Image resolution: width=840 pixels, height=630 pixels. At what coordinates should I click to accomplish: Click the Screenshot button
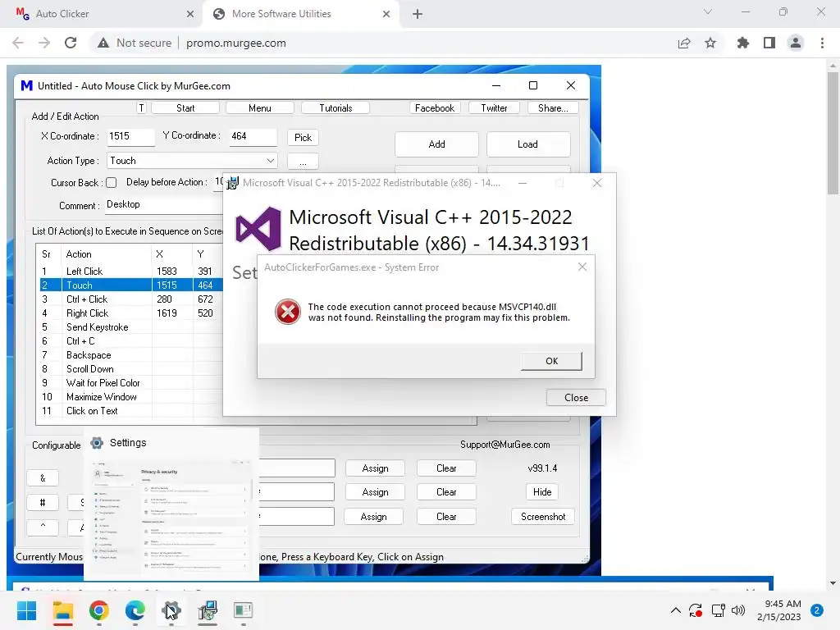pos(543,517)
